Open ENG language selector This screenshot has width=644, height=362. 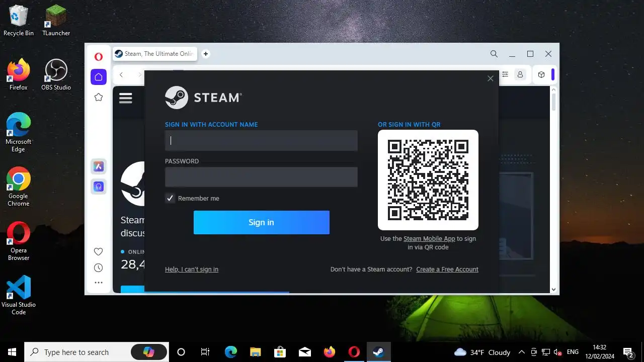point(573,352)
